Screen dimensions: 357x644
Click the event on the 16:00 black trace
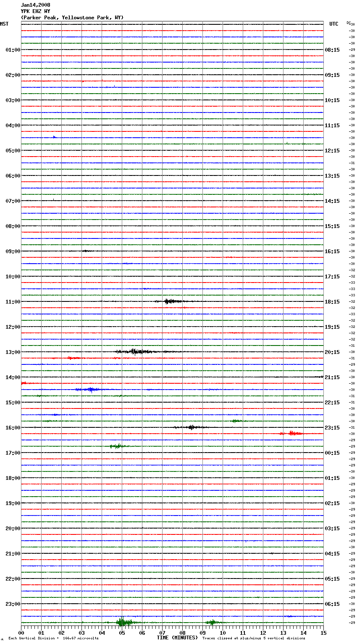point(192,427)
